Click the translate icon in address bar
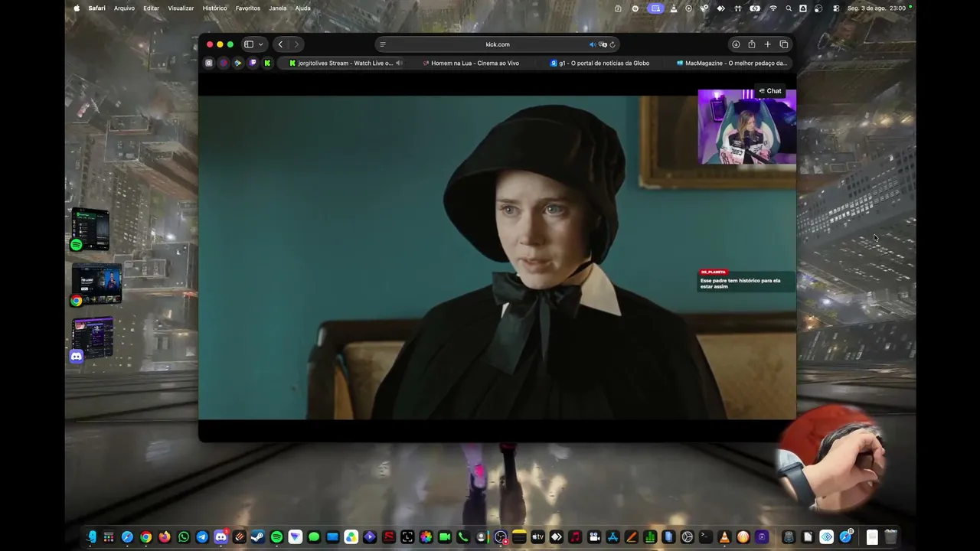Image resolution: width=980 pixels, height=551 pixels. pyautogui.click(x=603, y=44)
